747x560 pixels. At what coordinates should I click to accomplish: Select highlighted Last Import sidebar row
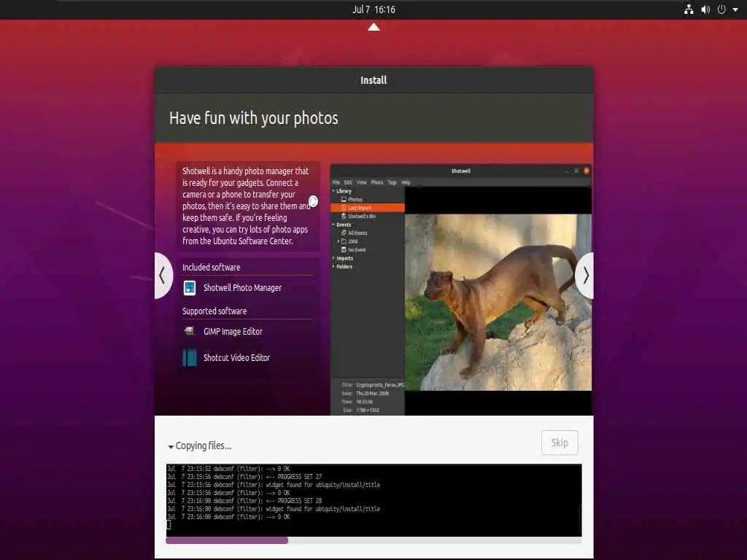click(x=368, y=208)
